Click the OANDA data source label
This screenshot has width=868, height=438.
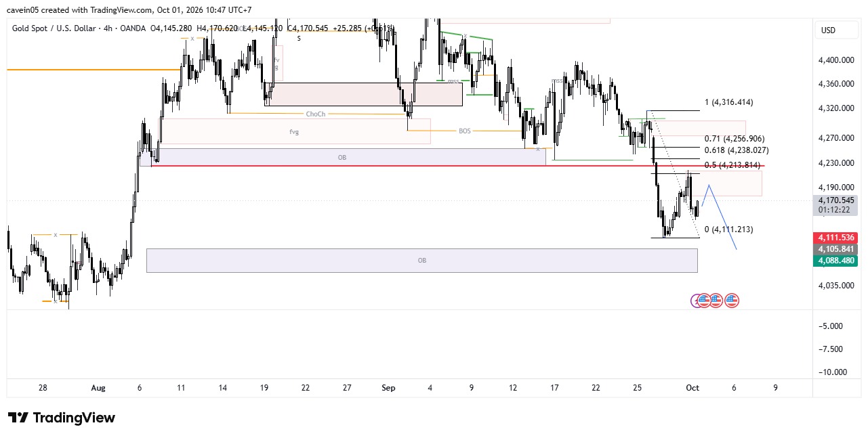point(133,28)
